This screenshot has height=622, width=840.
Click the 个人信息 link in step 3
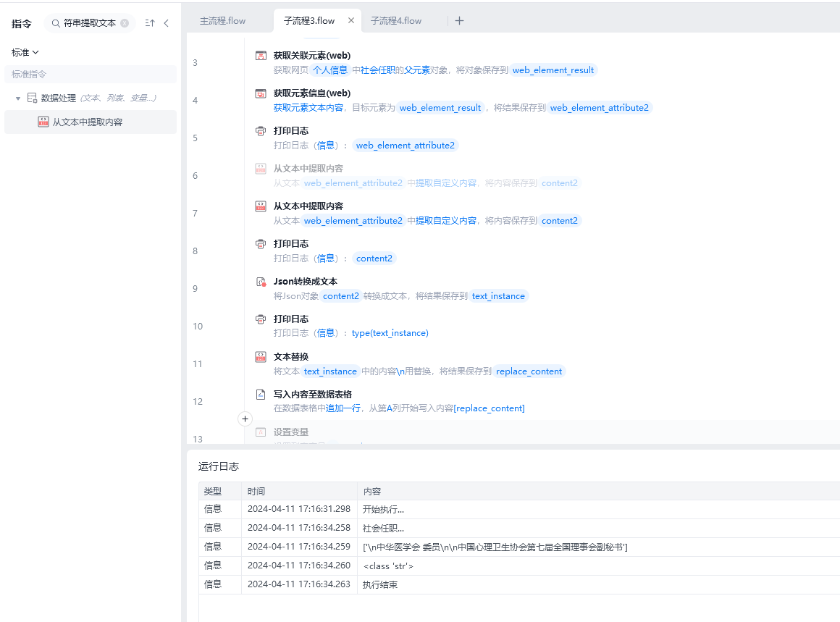[x=330, y=70]
